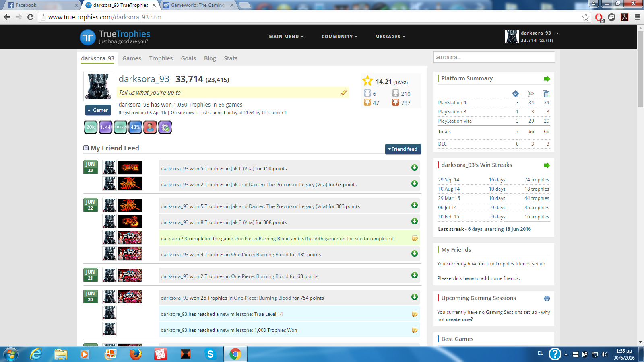The height and width of the screenshot is (362, 644).
Task: Click the gold trophy icon showing 47
Action: (x=367, y=103)
